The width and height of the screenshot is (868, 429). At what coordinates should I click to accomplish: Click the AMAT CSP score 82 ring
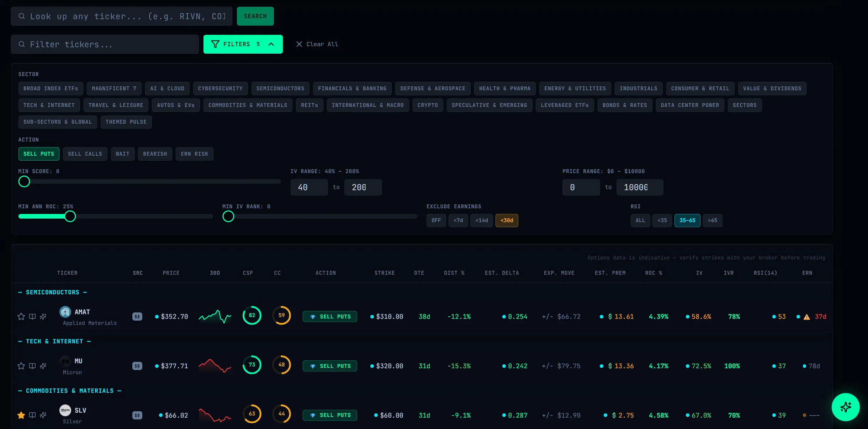252,315
